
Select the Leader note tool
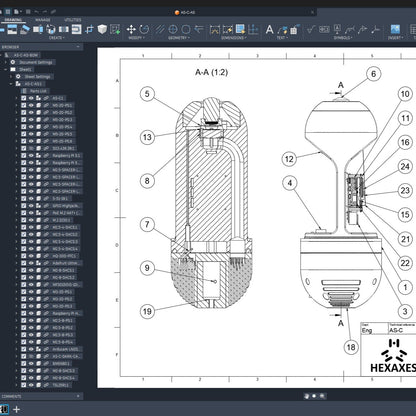pos(282,30)
